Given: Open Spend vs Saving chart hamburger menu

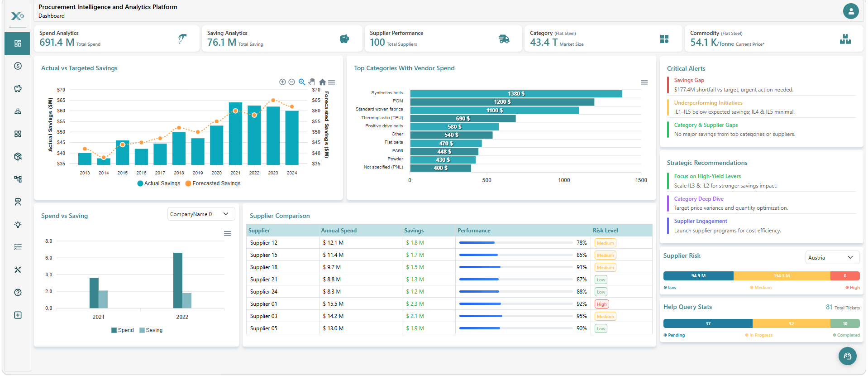Looking at the screenshot, I should (228, 234).
